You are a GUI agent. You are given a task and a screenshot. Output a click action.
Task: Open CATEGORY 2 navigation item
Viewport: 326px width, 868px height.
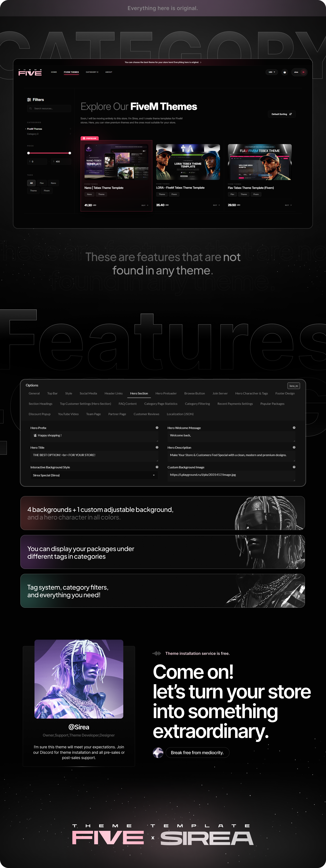[92, 72]
